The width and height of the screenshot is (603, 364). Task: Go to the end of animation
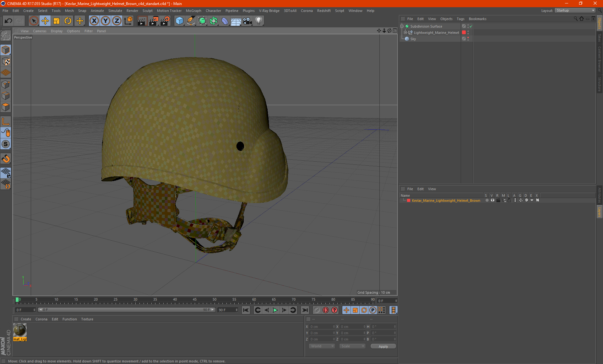(x=305, y=310)
